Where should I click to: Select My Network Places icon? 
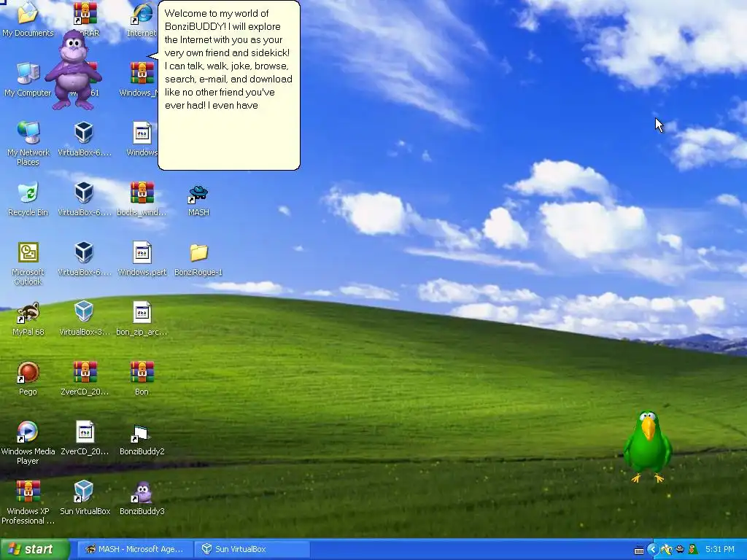tap(28, 144)
